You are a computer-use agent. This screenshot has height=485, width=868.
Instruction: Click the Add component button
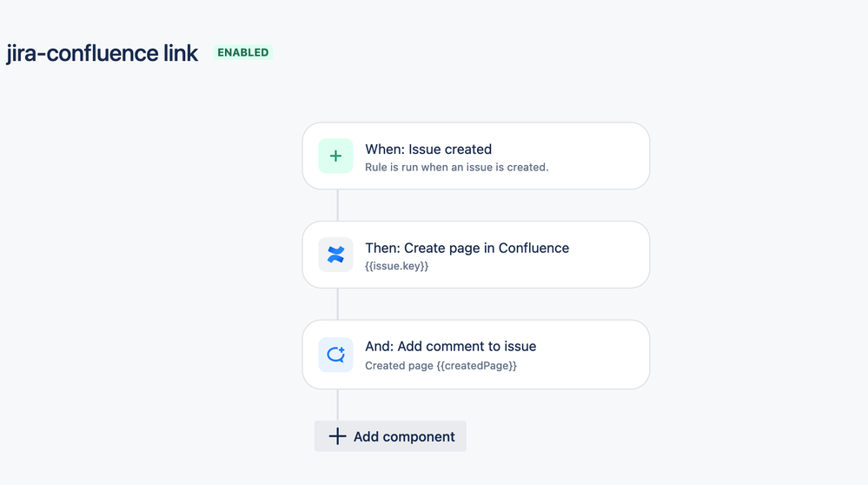click(x=390, y=436)
